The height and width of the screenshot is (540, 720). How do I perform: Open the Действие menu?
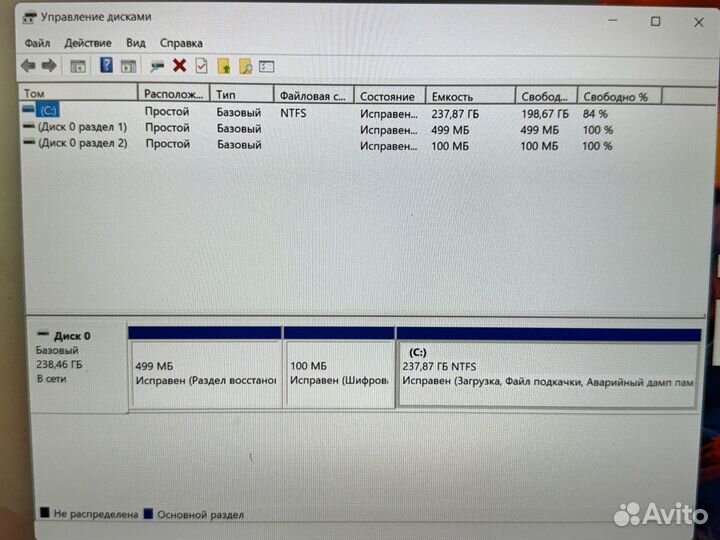point(88,43)
